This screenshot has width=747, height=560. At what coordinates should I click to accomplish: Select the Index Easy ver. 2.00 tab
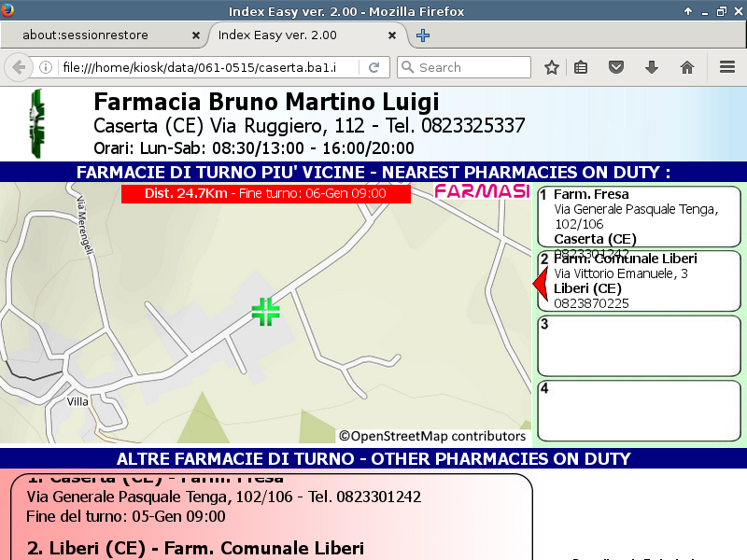pos(299,35)
